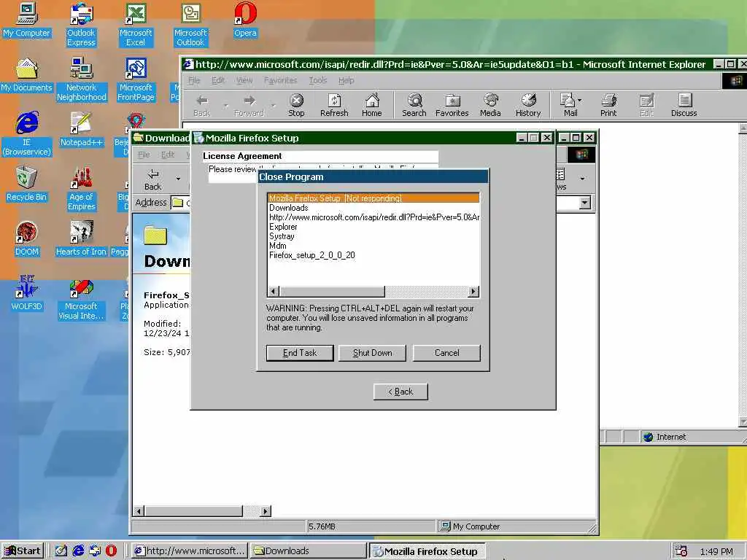Open the Start menu

pos(23,551)
